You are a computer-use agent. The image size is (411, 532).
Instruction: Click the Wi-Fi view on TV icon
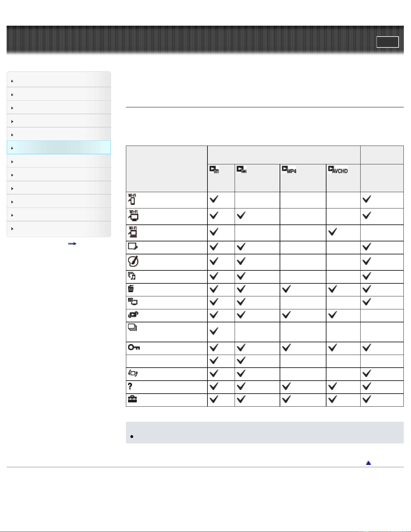click(x=133, y=216)
